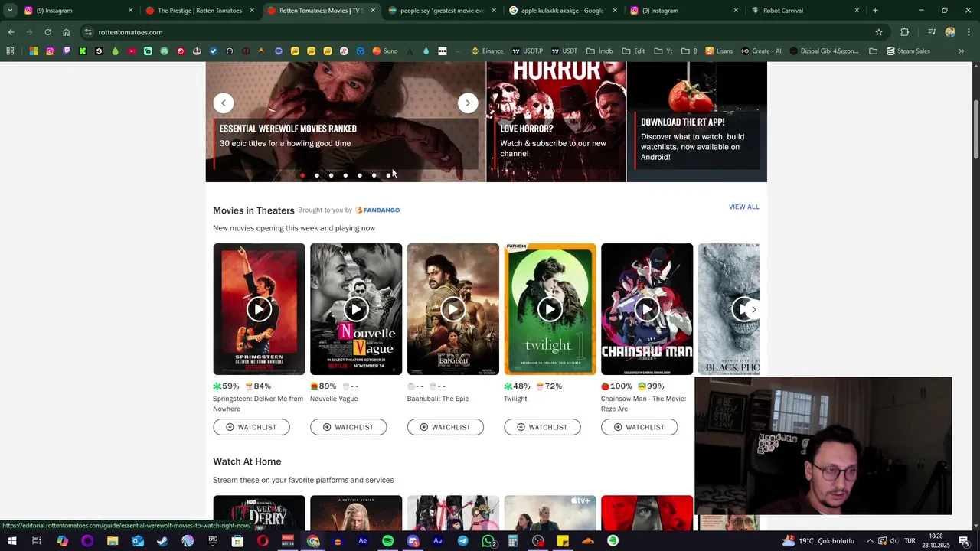This screenshot has width=980, height=551.
Task: Select the first carousel dot indicator
Action: [302, 175]
